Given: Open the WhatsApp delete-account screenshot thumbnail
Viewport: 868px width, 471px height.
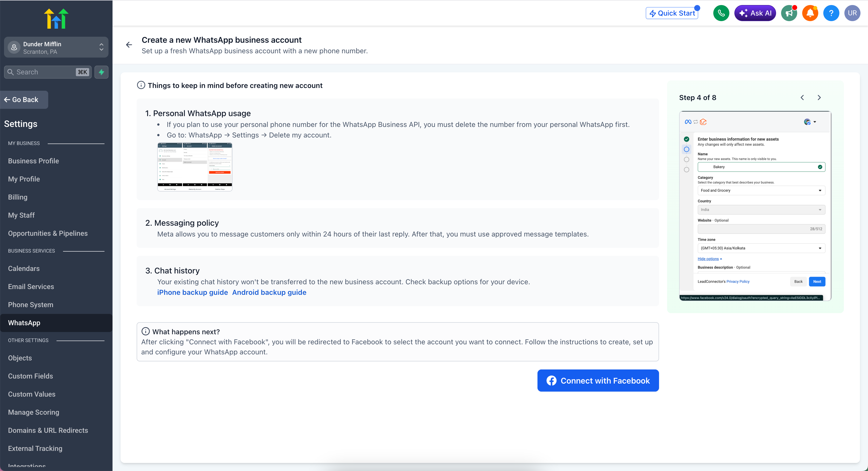Looking at the screenshot, I should click(195, 167).
